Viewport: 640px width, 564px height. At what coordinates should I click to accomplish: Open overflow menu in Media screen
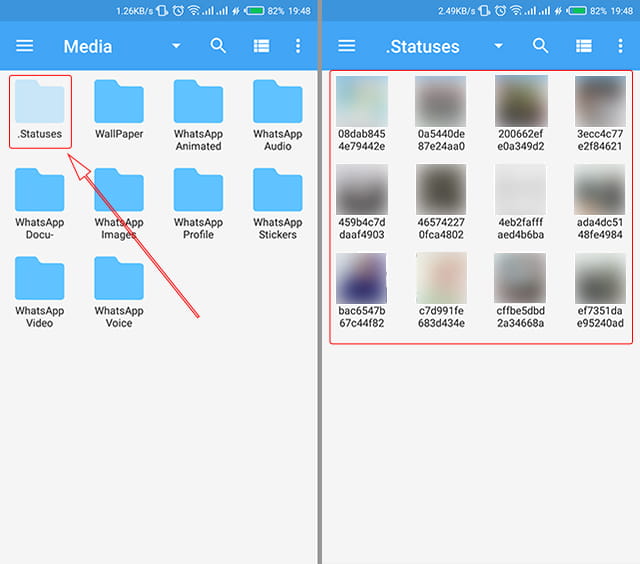click(x=298, y=46)
